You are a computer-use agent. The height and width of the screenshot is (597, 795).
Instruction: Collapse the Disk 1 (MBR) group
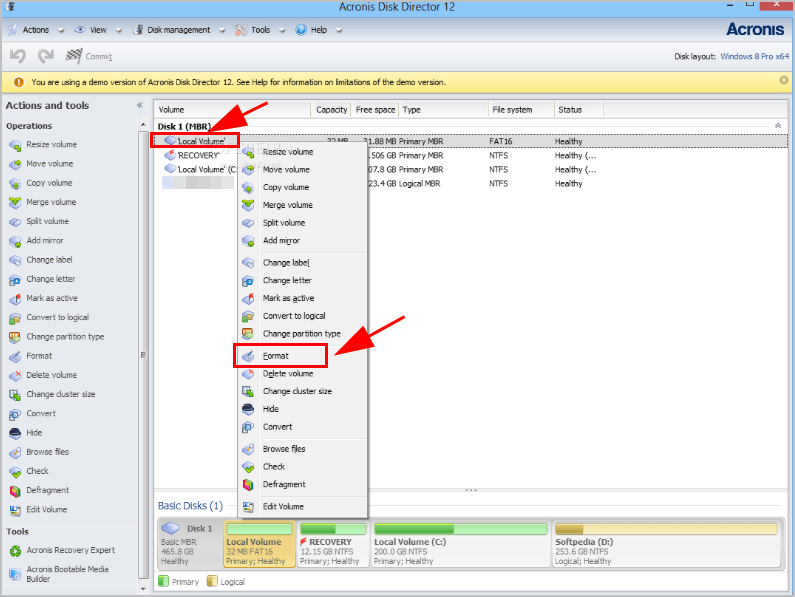tap(778, 126)
